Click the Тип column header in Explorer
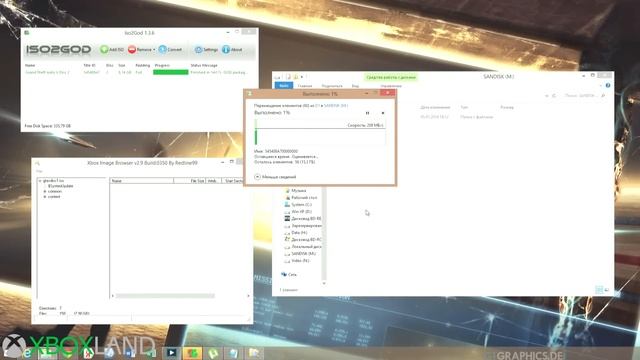Viewport: 640px width, 360px height. (464, 107)
